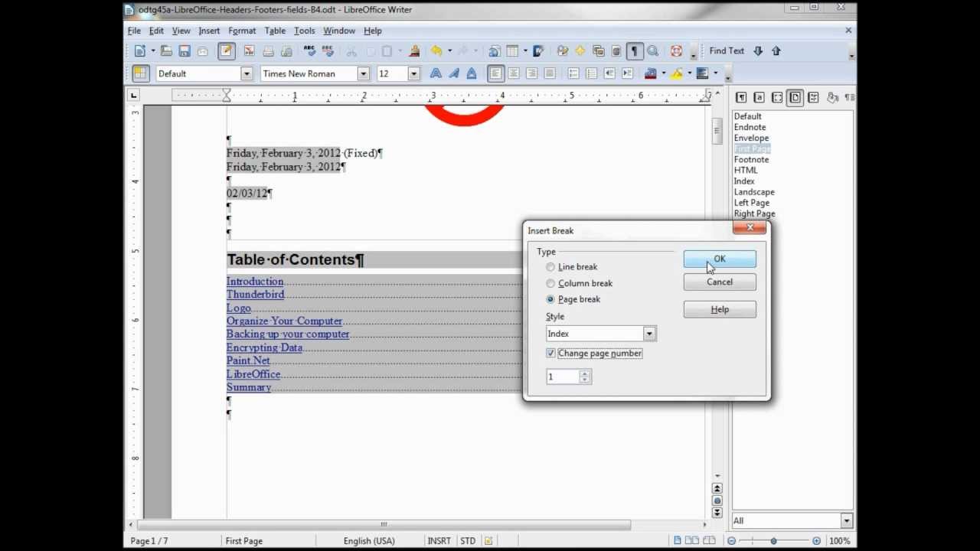The width and height of the screenshot is (980, 551).
Task: Open the Apply Style dropdown arrow (Default)
Action: tap(247, 73)
